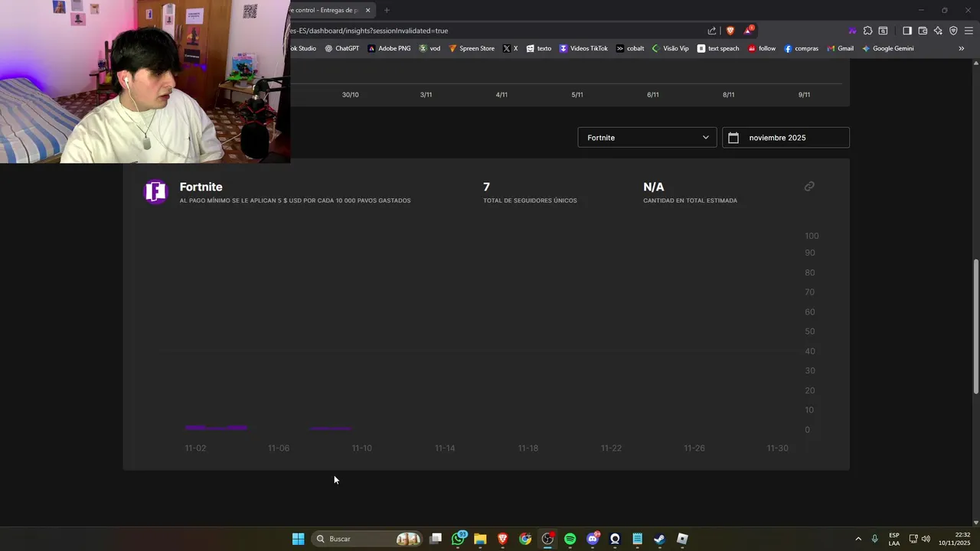Open the Spreen Store bookmark
Viewport: 980px width, 551px height.
coord(472,48)
